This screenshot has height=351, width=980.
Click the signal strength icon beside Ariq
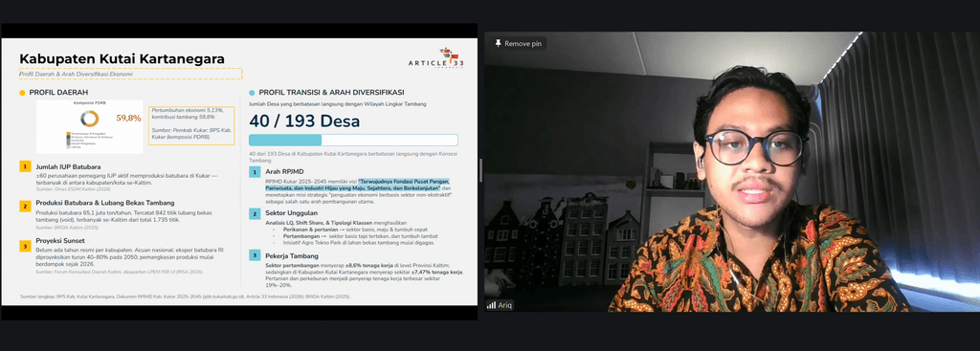click(x=491, y=305)
